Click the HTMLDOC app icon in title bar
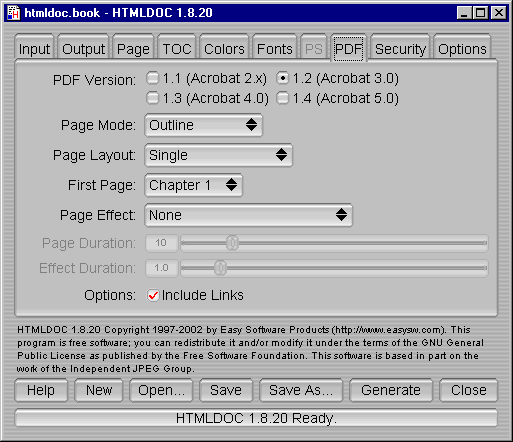The image size is (513, 442). (14, 13)
